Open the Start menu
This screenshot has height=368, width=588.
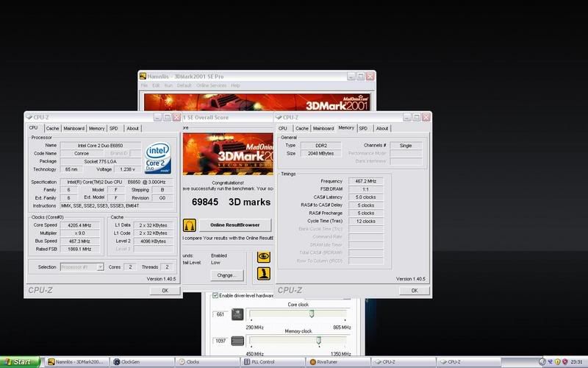[20, 362]
